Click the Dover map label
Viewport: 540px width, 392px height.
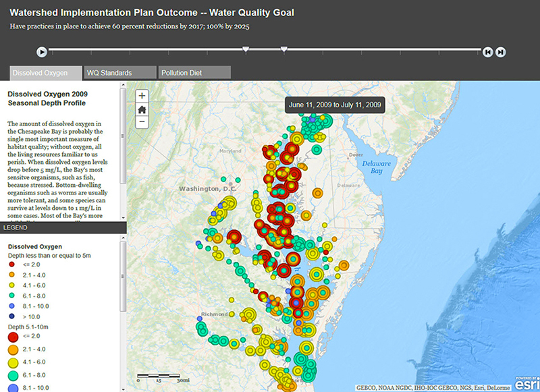pos(356,155)
